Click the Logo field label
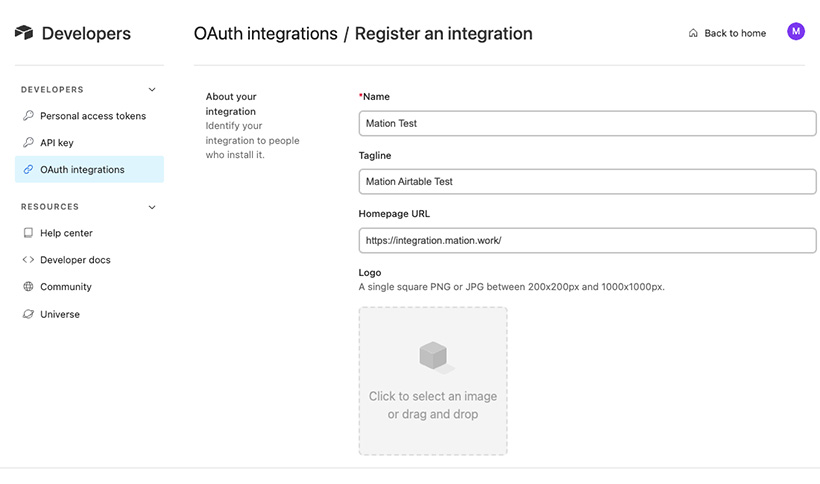This screenshot has width=820, height=484. [370, 272]
